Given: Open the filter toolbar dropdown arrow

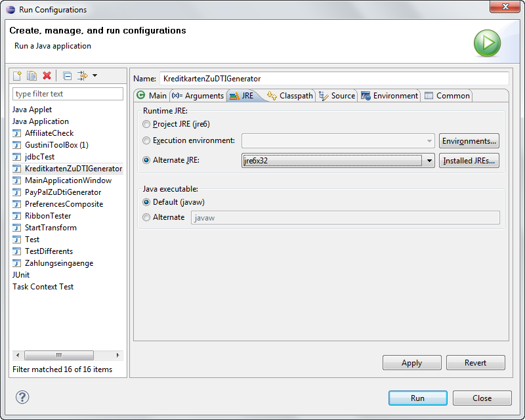Looking at the screenshot, I should point(94,76).
